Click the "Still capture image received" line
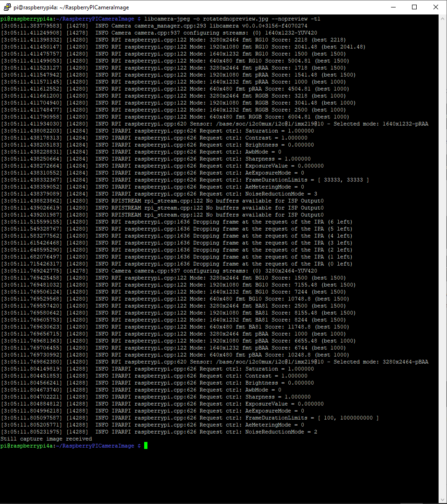The width and height of the screenshot is (447, 504). click(46, 439)
